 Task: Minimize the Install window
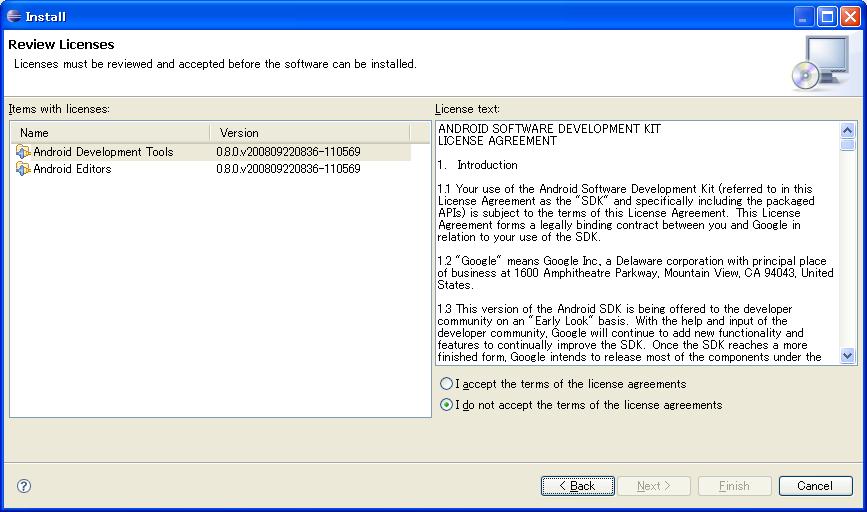(x=803, y=17)
